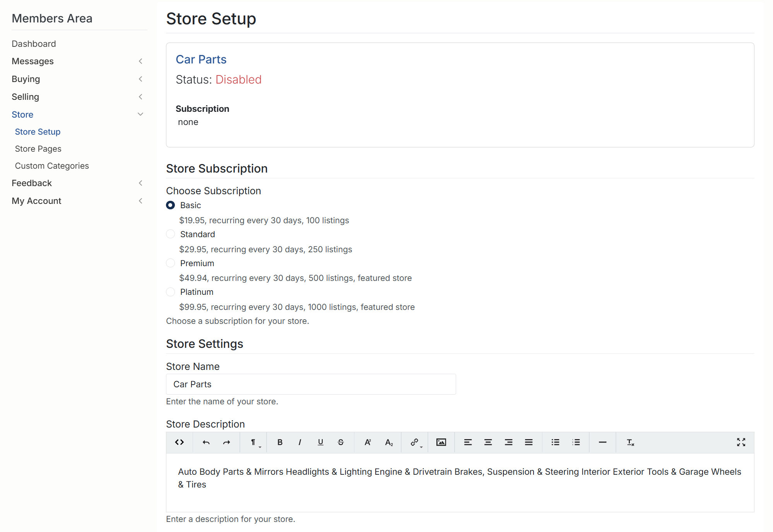
Task: Expand the editor to fullscreen
Action: click(x=741, y=442)
